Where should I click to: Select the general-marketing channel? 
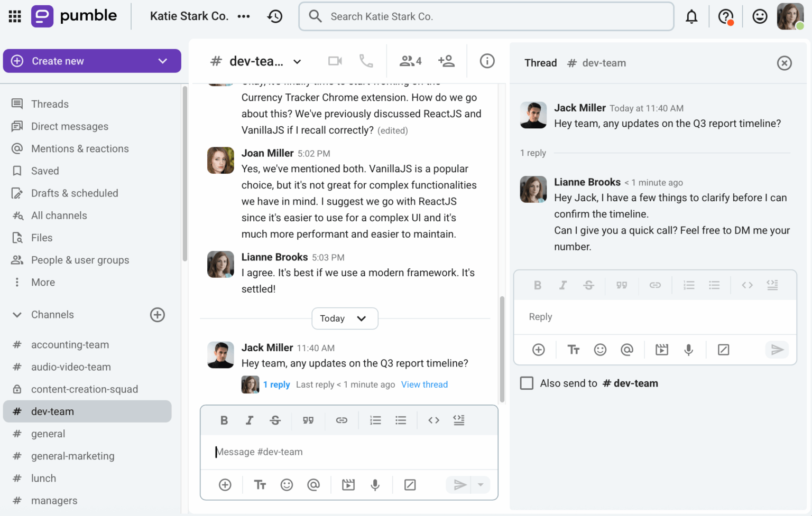[72, 456]
